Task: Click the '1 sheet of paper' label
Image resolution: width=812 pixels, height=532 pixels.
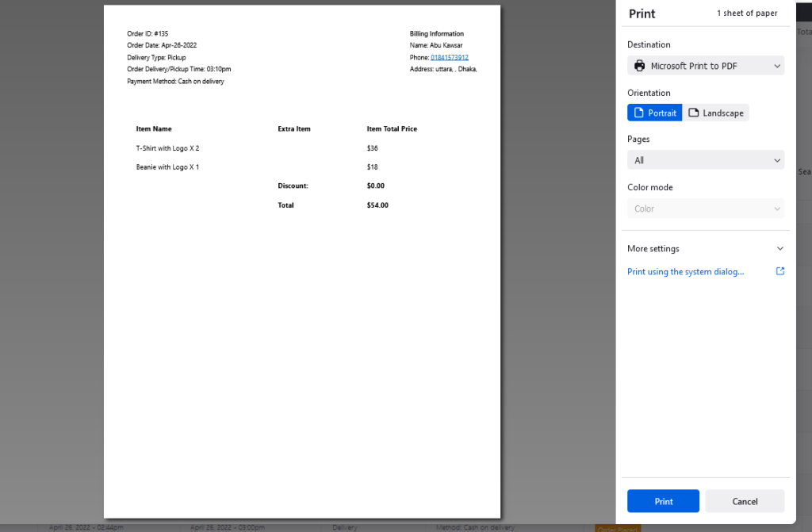Action: [x=747, y=13]
